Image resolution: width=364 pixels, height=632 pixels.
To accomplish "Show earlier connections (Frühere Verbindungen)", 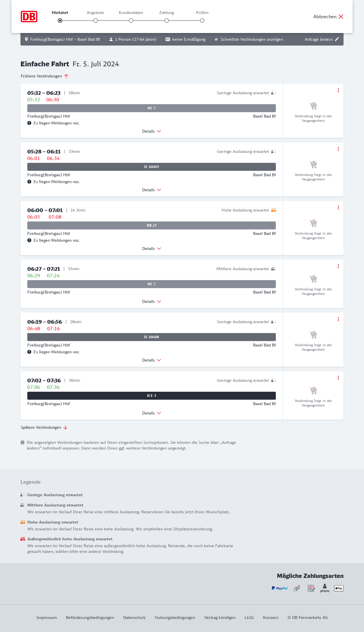I will click(44, 76).
